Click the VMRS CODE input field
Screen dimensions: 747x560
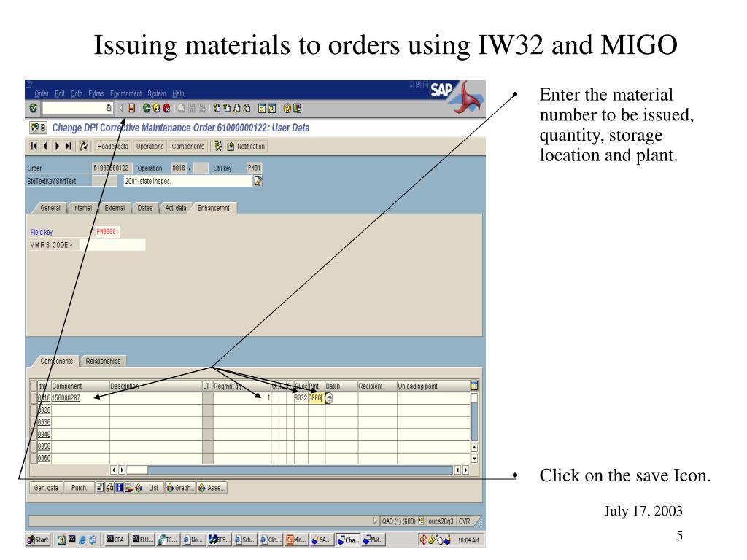[112, 245]
